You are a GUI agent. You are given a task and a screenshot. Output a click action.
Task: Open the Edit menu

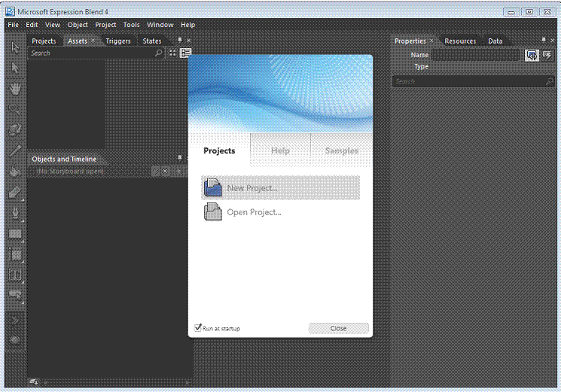tap(32, 25)
